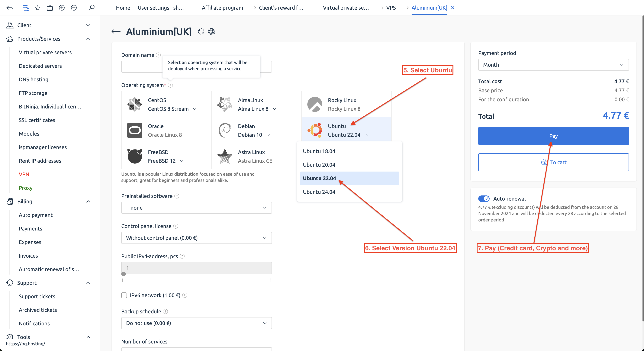644x351 pixels.
Task: Toggle the Auto-renewal switch
Action: click(484, 198)
